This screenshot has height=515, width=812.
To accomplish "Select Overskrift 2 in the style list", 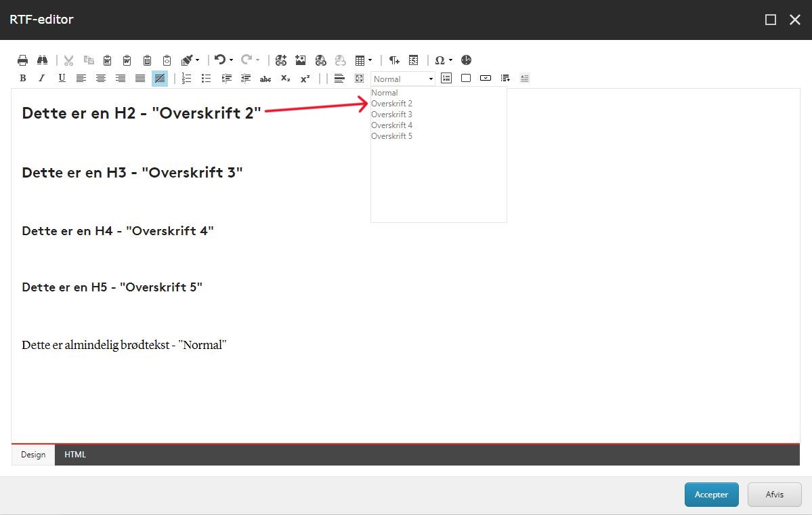I will coord(391,103).
